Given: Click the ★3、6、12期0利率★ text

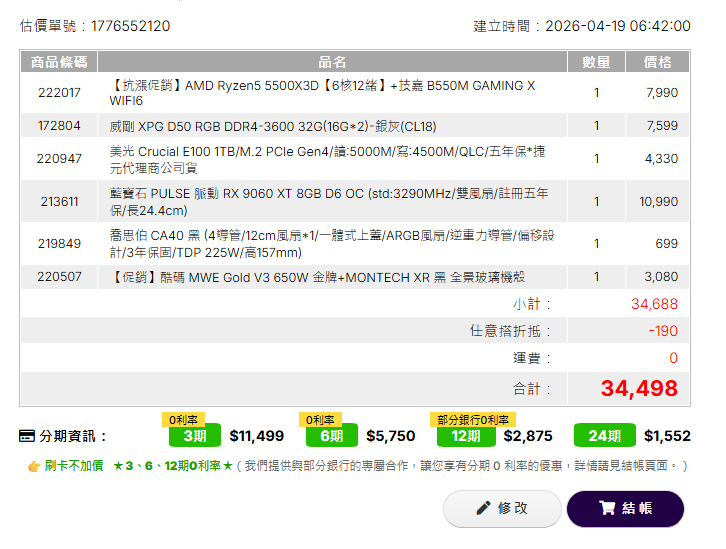Looking at the screenshot, I should [x=173, y=466].
